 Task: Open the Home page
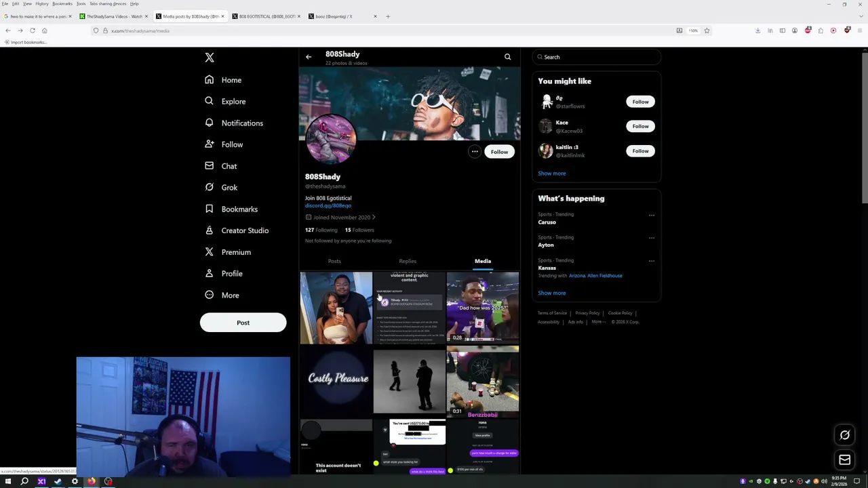(x=223, y=80)
